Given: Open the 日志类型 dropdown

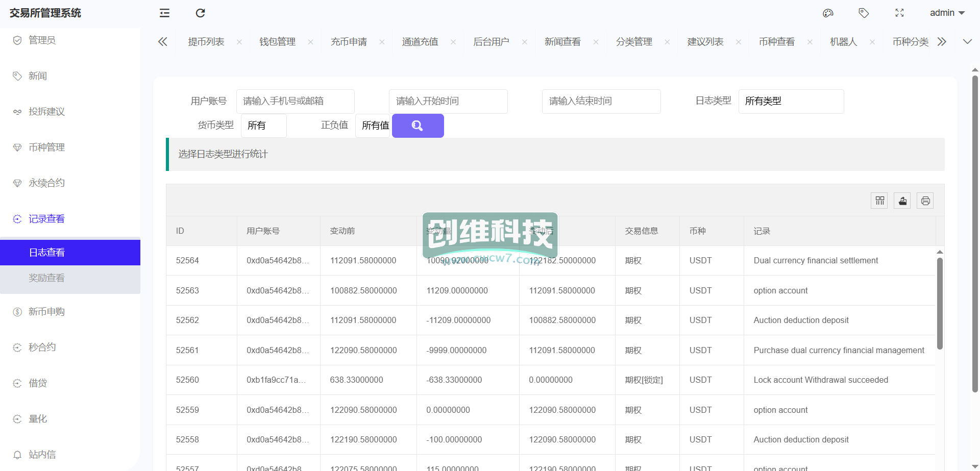Looking at the screenshot, I should (x=791, y=101).
